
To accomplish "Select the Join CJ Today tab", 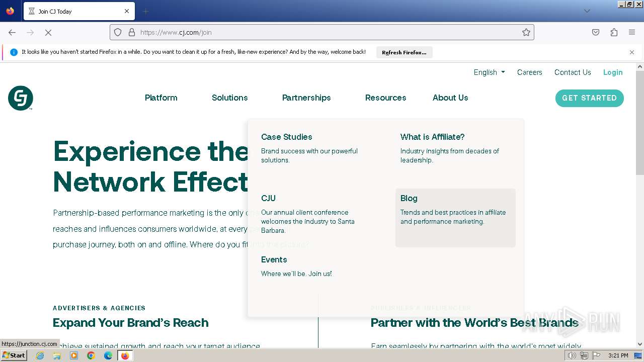I will point(78,11).
